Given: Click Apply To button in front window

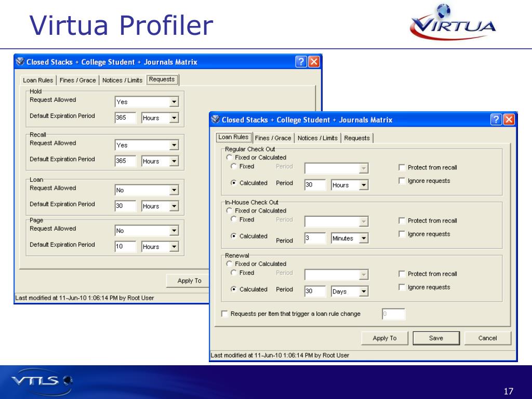Looking at the screenshot, I should (384, 338).
